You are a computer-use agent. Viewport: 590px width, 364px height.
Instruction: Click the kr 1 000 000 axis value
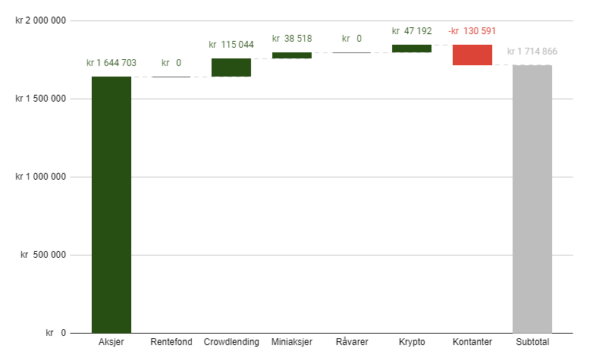pyautogui.click(x=41, y=177)
